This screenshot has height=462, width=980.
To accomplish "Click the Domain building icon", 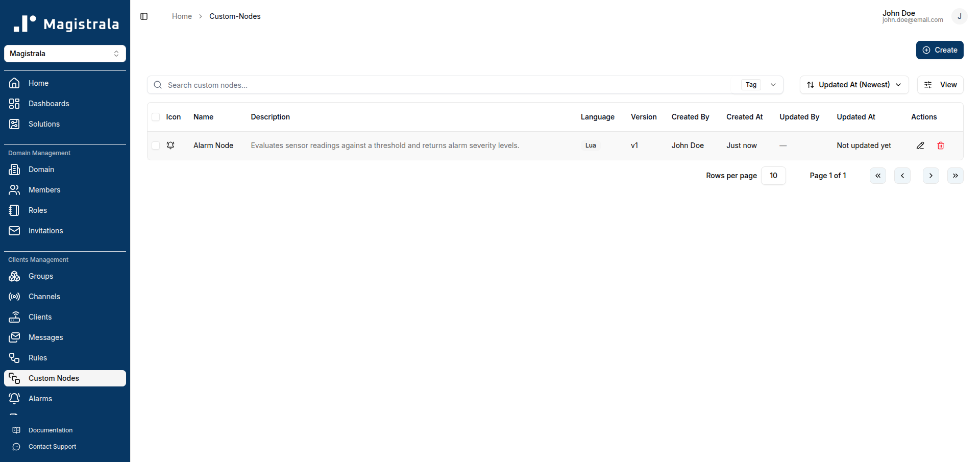I will 14,169.
